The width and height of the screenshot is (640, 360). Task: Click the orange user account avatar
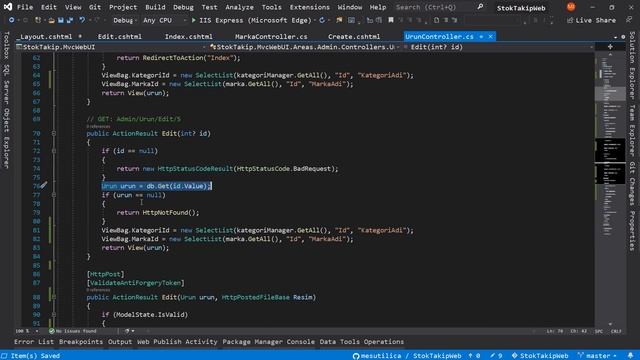571,7
